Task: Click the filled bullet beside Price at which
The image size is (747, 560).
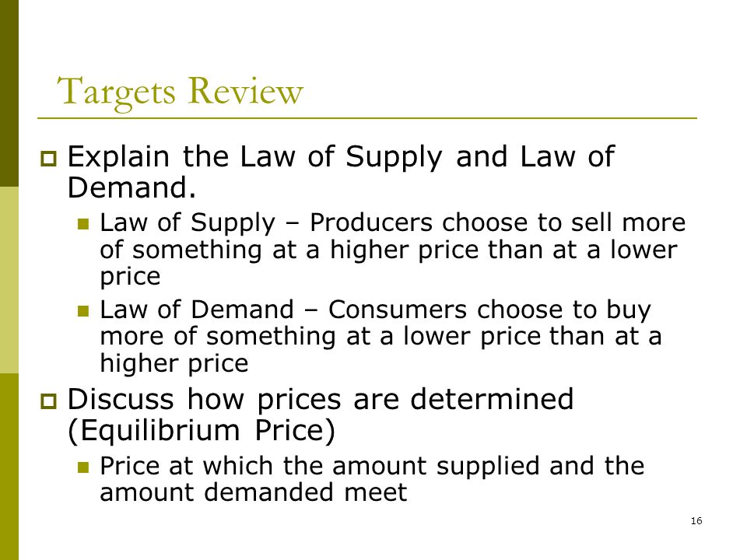Action: click(83, 467)
